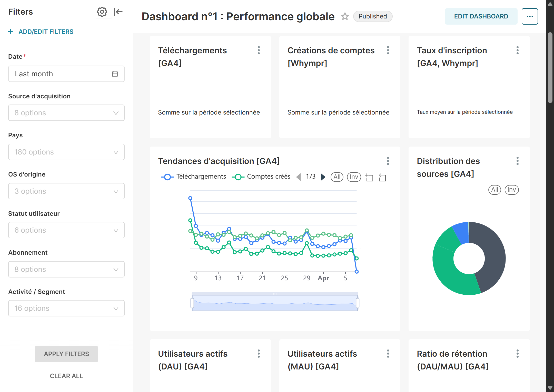Expand the Pays filter showing 180 options
This screenshot has height=392, width=554.
click(x=66, y=152)
